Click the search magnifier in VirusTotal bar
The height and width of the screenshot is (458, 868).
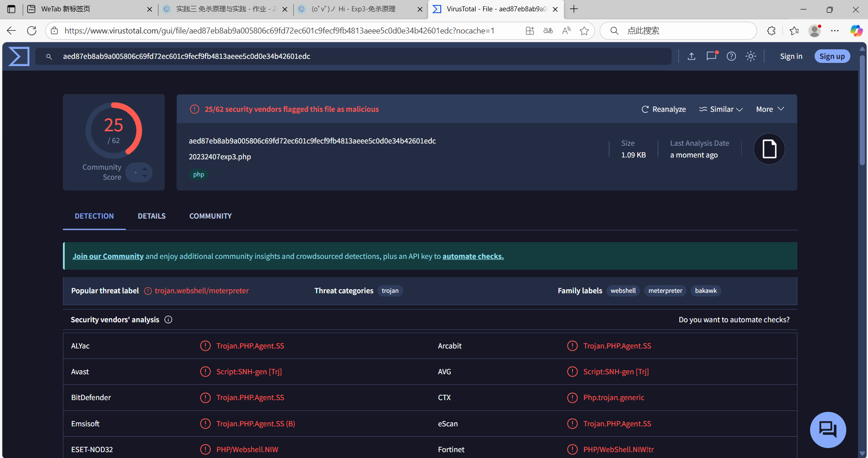[x=49, y=57]
